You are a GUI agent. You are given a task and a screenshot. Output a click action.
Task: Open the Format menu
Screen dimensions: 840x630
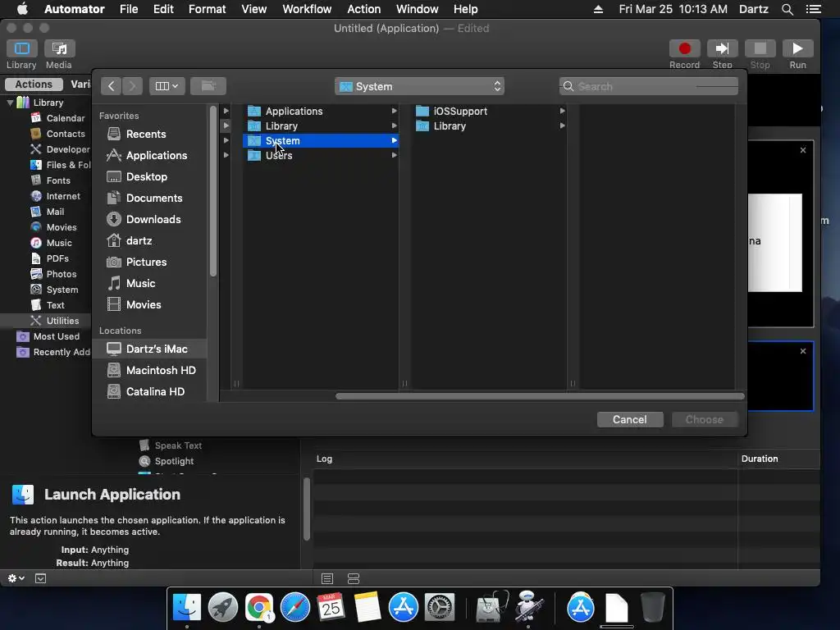[207, 9]
